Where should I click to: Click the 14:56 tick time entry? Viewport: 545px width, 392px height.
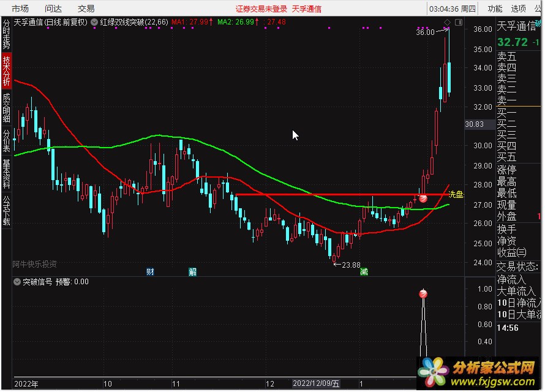[508, 328]
